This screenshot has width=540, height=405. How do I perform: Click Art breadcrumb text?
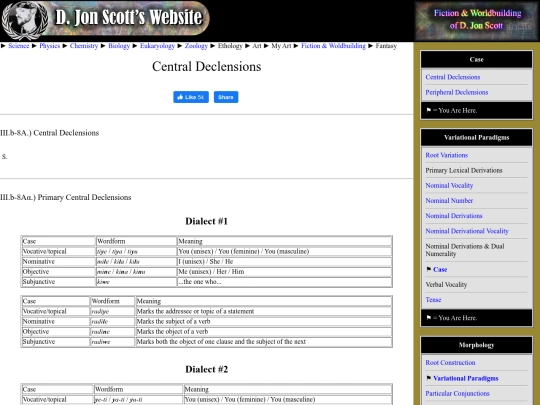click(x=257, y=46)
